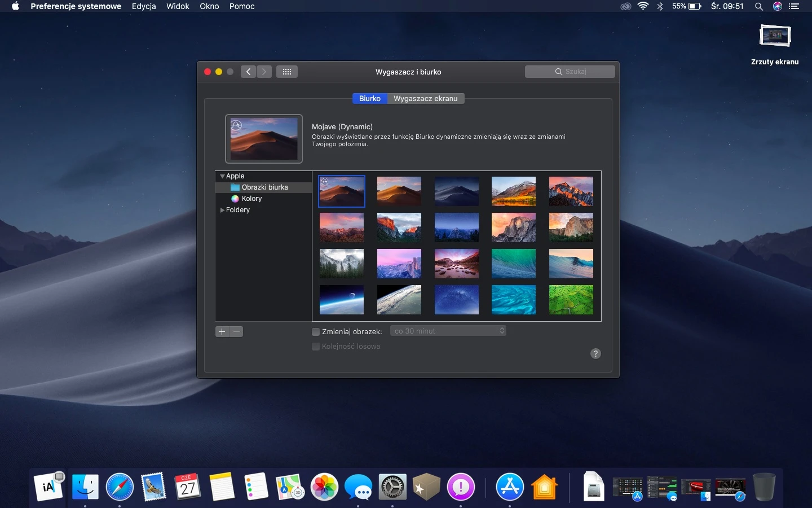Collapse the Apple tree section
This screenshot has width=812, height=508.
pos(222,176)
